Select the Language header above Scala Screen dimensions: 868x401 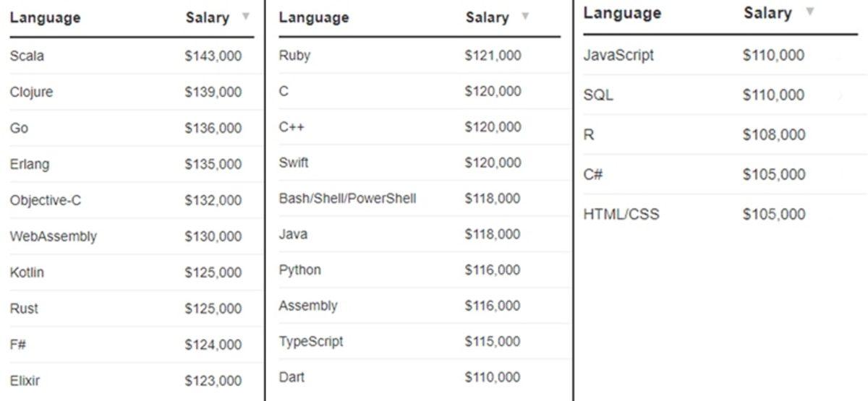[45, 18]
